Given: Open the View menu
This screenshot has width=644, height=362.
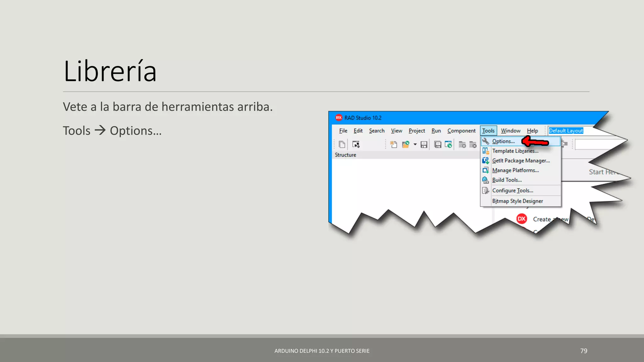Looking at the screenshot, I should click(x=397, y=131).
